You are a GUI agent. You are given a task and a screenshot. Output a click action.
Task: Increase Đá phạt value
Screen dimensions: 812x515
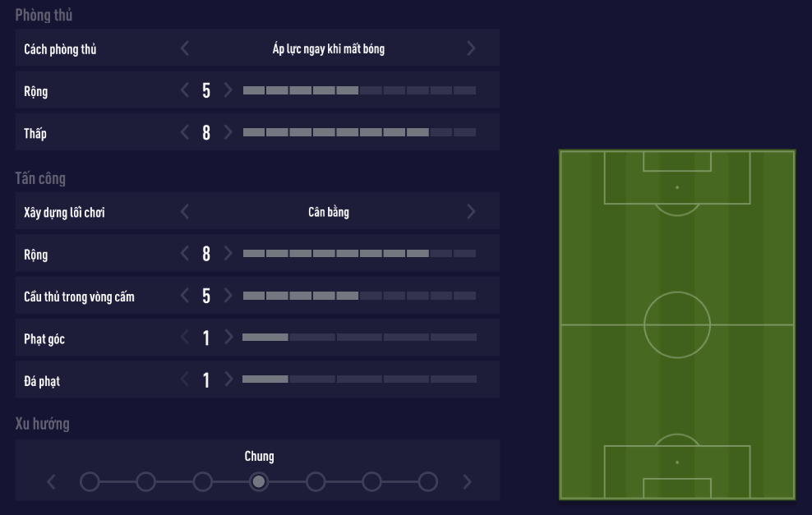pos(228,379)
